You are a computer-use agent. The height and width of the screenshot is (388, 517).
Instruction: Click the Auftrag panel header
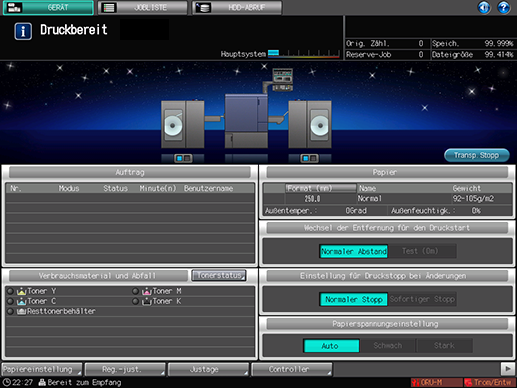(130, 172)
